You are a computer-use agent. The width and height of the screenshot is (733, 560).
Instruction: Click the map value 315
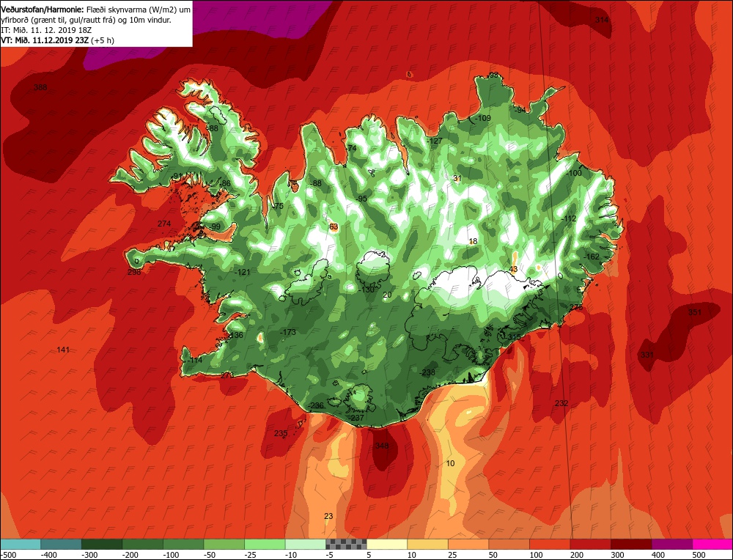pyautogui.click(x=515, y=337)
